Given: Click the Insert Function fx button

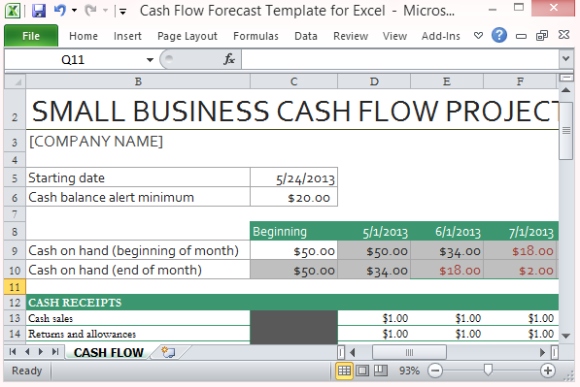Looking at the screenshot, I should click(x=229, y=59).
